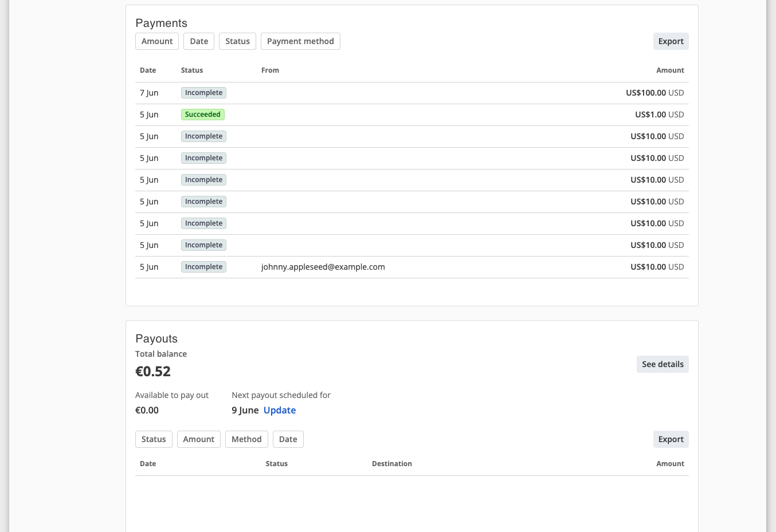This screenshot has width=776, height=532.
Task: Open the Date filter in Payouts
Action: (288, 439)
